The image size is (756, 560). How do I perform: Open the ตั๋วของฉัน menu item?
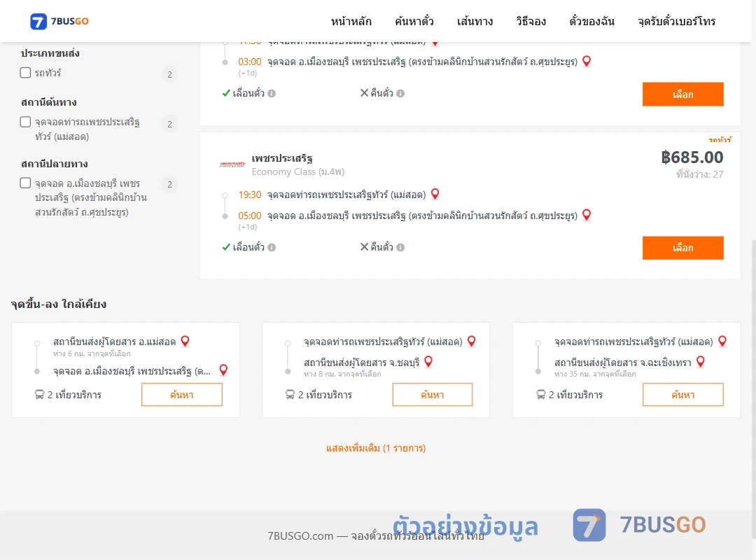[591, 21]
